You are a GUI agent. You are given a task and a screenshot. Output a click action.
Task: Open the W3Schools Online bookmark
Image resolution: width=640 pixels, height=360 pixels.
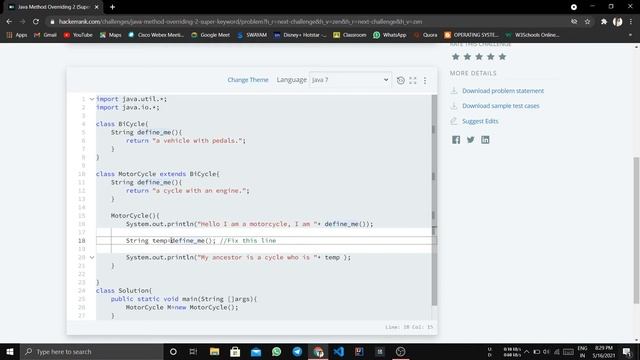[x=532, y=35]
